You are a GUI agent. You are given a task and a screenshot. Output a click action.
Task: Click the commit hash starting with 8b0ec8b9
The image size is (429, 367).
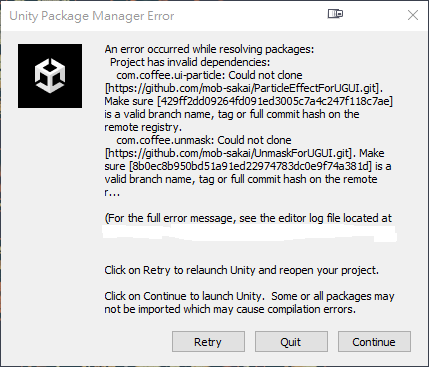coord(250,166)
